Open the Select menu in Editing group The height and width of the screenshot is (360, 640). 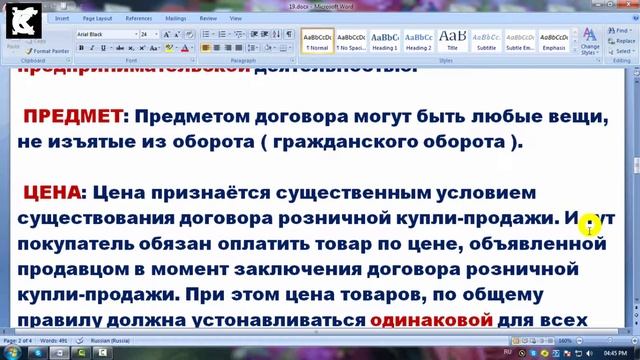(x=620, y=51)
